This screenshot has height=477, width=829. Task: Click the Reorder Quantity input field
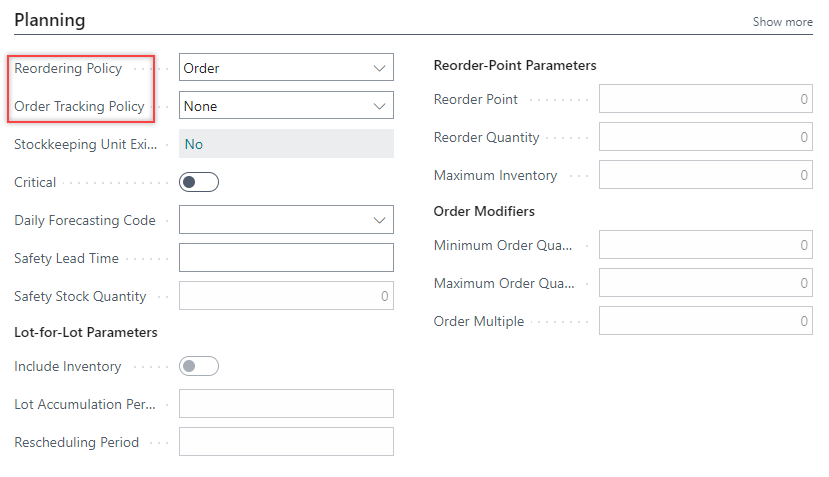[705, 137]
